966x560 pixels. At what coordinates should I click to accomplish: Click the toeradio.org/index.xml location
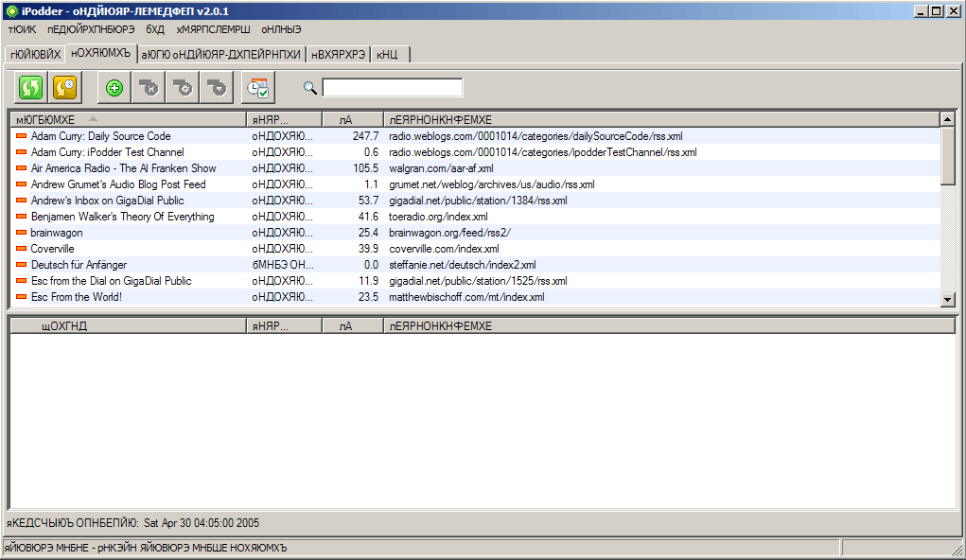[438, 217]
